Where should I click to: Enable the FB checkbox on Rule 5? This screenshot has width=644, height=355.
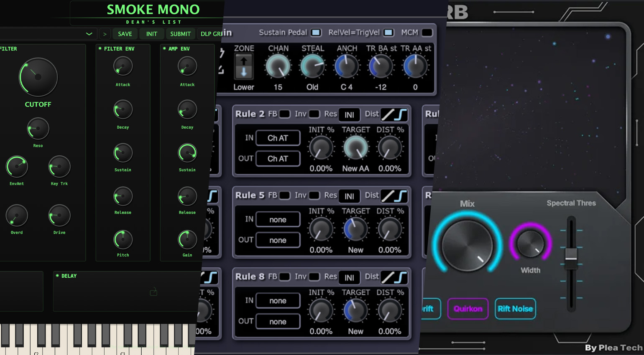point(284,195)
